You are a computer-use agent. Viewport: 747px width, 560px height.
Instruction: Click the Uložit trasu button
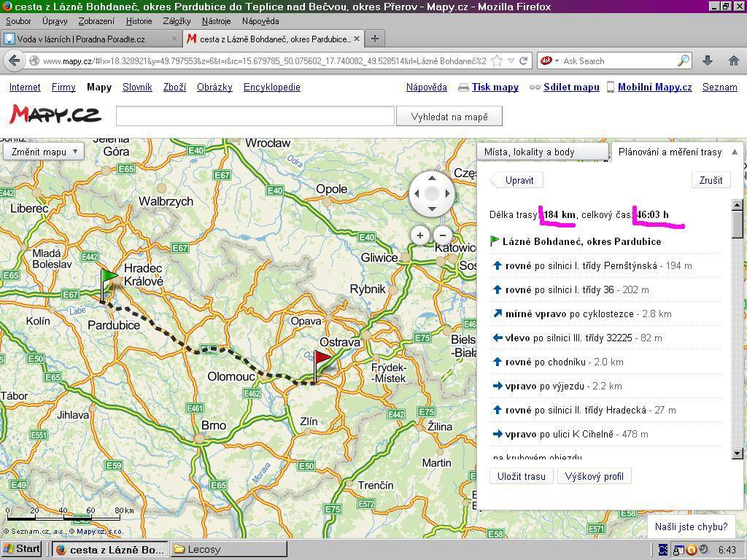(x=521, y=476)
